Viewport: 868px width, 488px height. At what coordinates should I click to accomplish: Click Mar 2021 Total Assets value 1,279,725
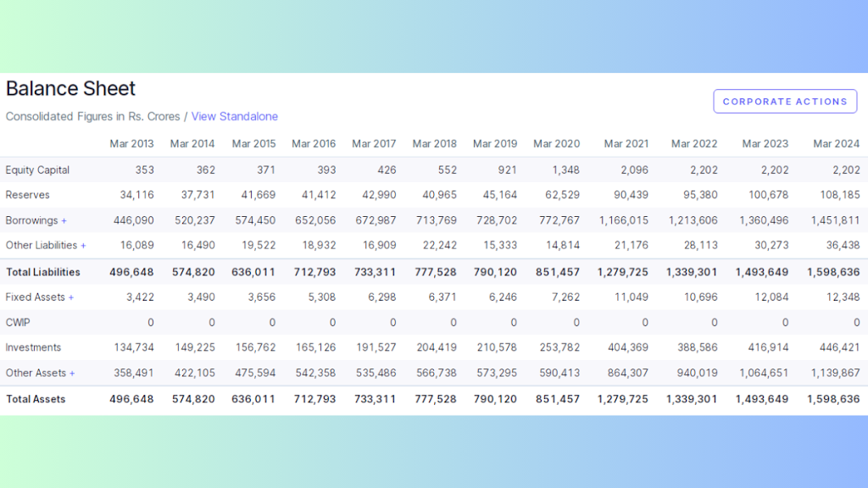click(x=623, y=399)
